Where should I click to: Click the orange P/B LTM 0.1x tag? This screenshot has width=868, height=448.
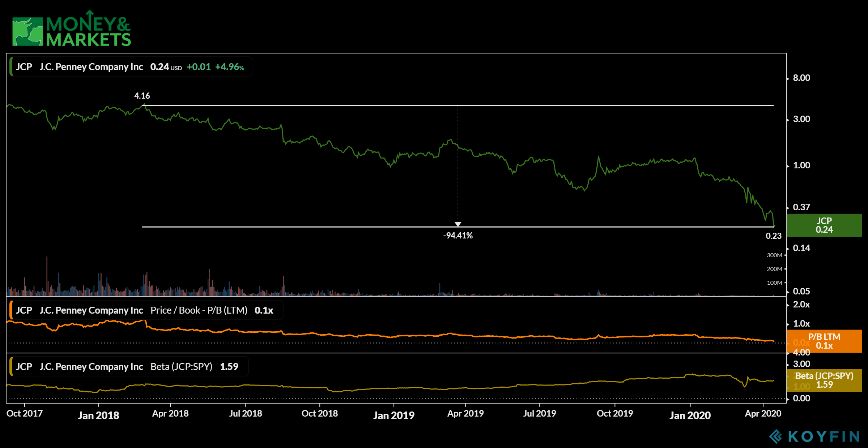pyautogui.click(x=824, y=341)
